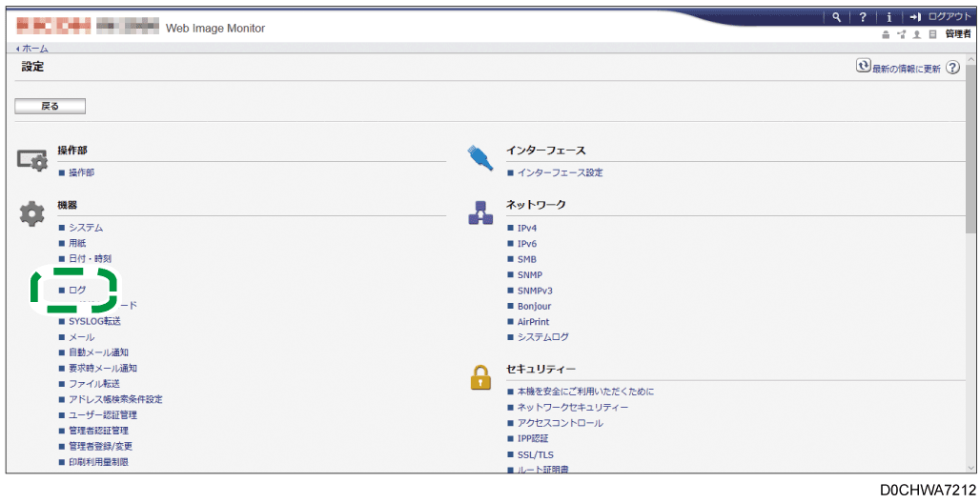
Task: Open the ネットワークセキュリティー link
Action: click(x=573, y=408)
